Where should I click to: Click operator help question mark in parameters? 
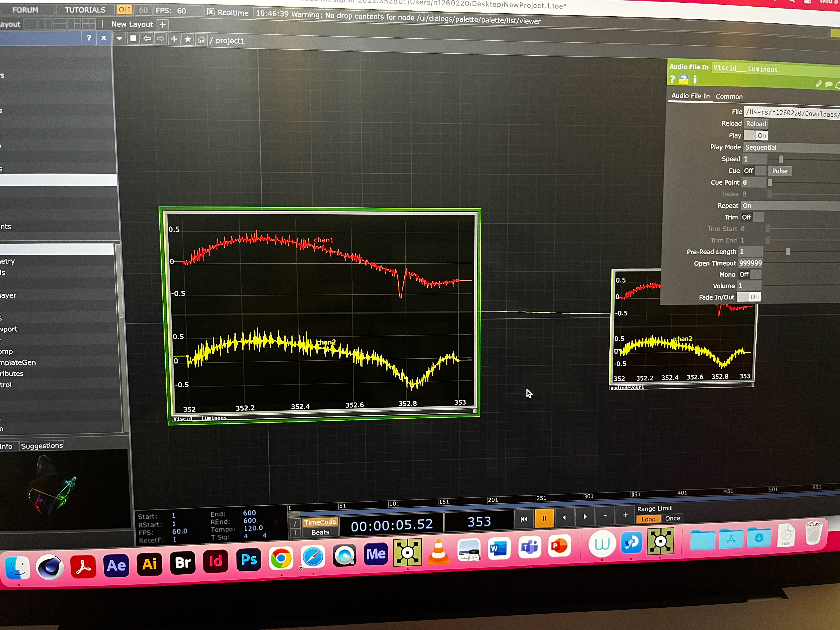pyautogui.click(x=672, y=79)
